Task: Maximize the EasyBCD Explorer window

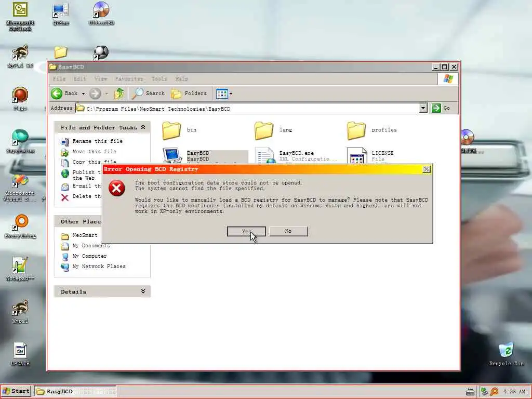Action: [x=445, y=67]
